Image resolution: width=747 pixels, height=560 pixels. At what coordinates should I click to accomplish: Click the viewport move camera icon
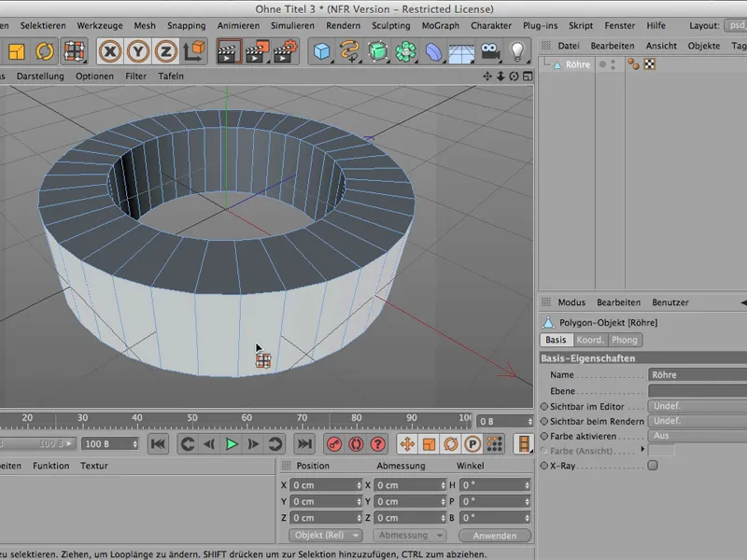point(486,77)
